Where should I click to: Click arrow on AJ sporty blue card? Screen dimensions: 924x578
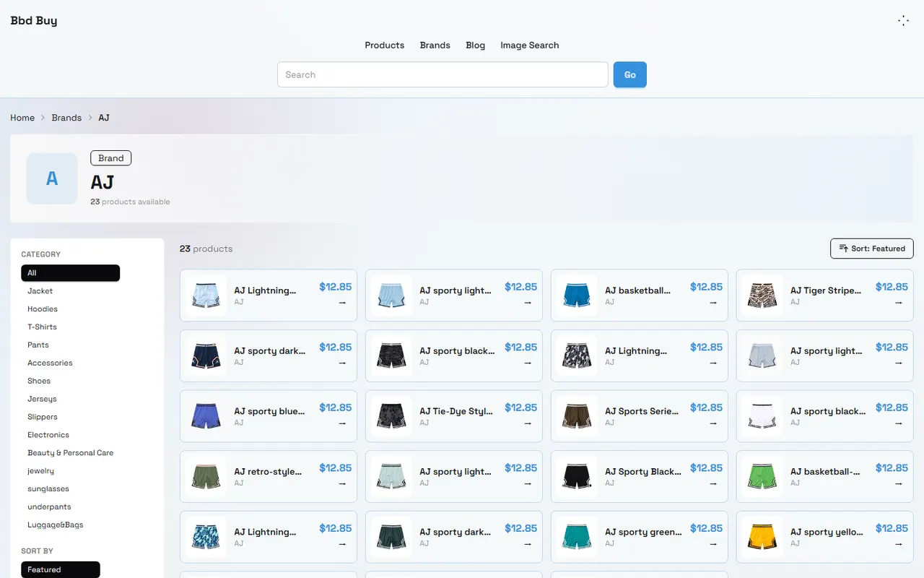click(342, 423)
